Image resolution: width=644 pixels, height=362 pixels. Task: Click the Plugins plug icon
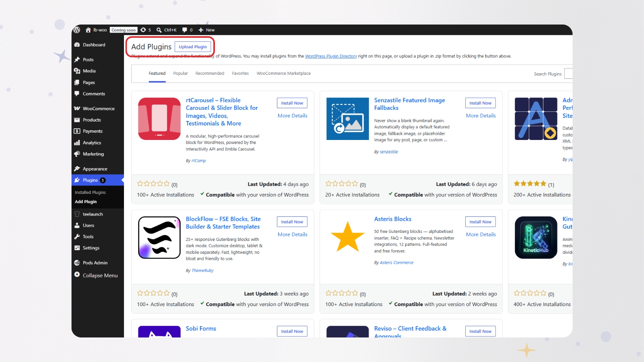(x=77, y=180)
